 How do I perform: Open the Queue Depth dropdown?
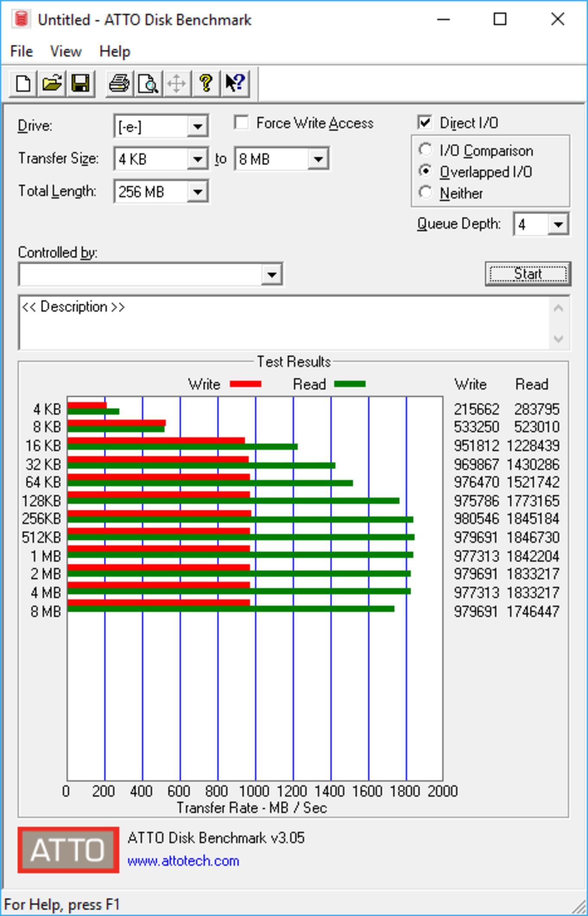click(558, 224)
